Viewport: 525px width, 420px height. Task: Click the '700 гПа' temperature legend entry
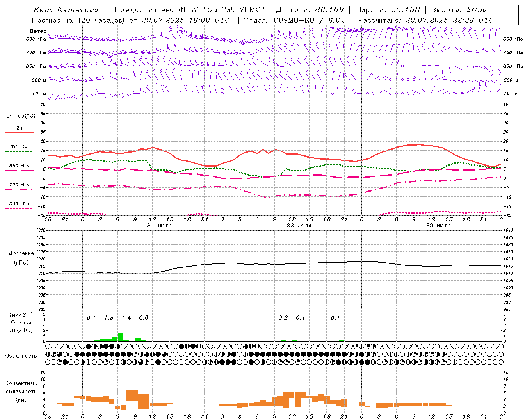pyautogui.click(x=19, y=185)
